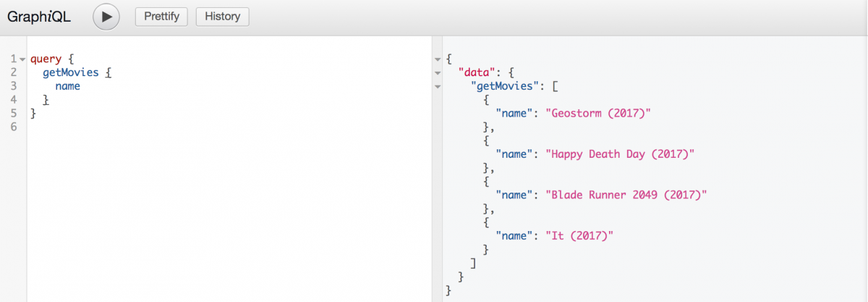Screen dimensions: 868x302
Task: Click line number 2 in the gutter
Action: click(x=14, y=72)
